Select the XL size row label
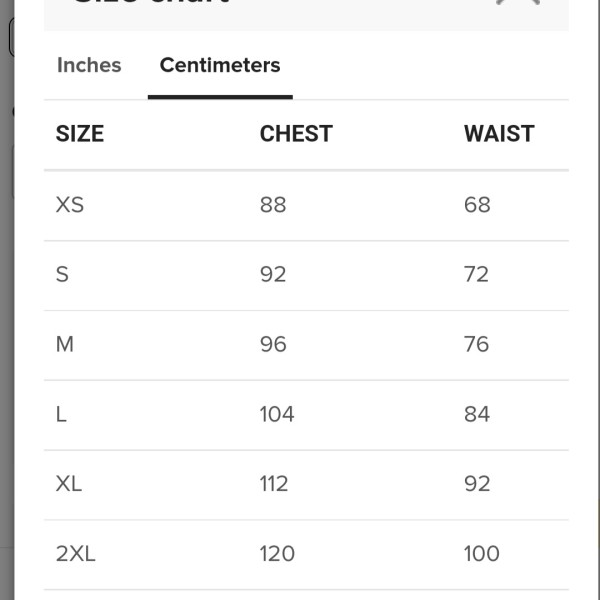The image size is (600, 600). [69, 484]
